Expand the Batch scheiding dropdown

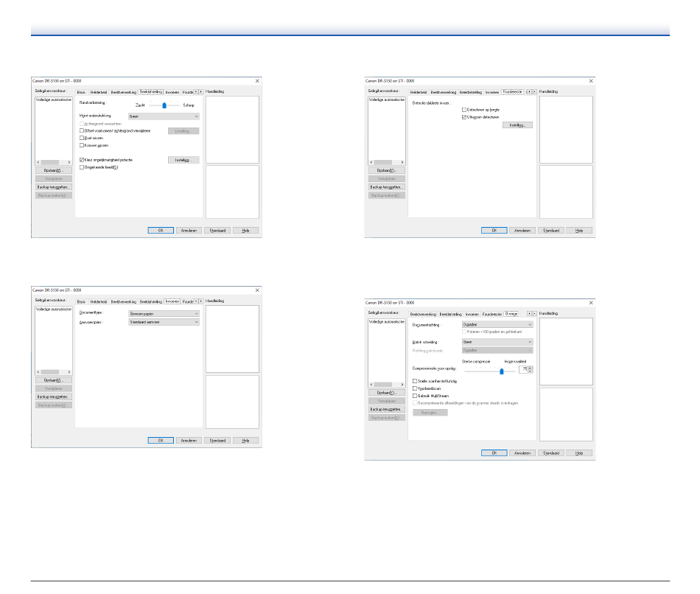tap(497, 342)
